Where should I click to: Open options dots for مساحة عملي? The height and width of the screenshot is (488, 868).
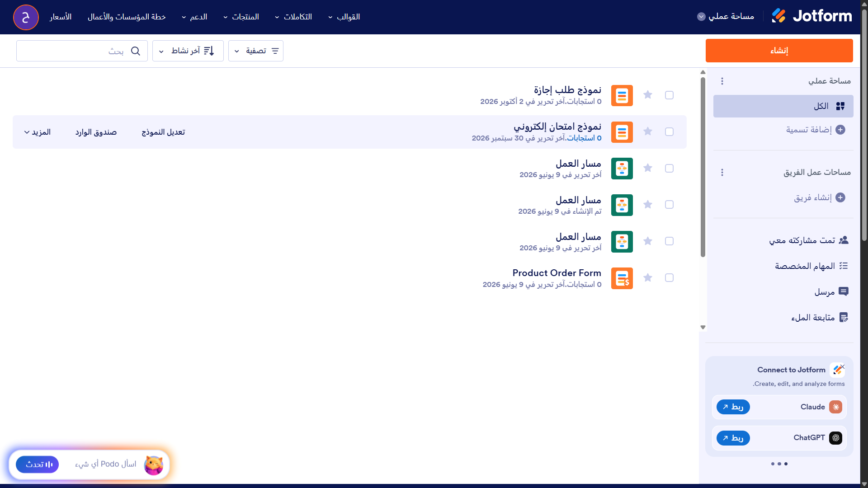722,81
